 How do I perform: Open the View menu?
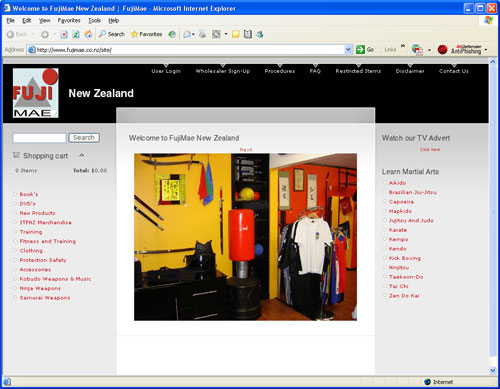pos(45,20)
